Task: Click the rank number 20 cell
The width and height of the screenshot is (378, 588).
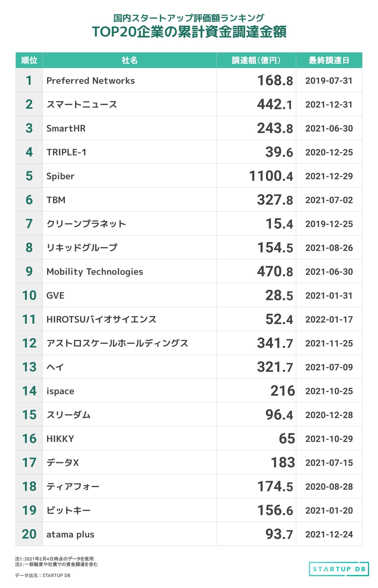Action: (29, 534)
